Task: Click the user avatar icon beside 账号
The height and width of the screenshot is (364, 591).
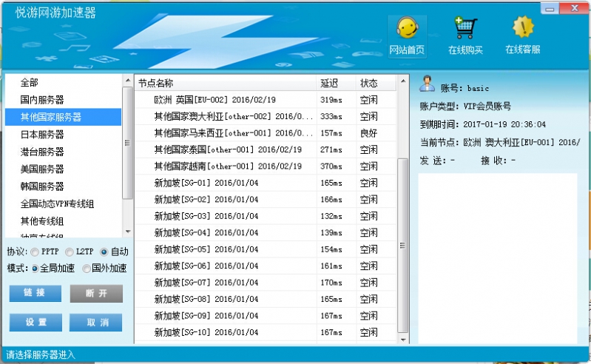Action: pyautogui.click(x=427, y=84)
